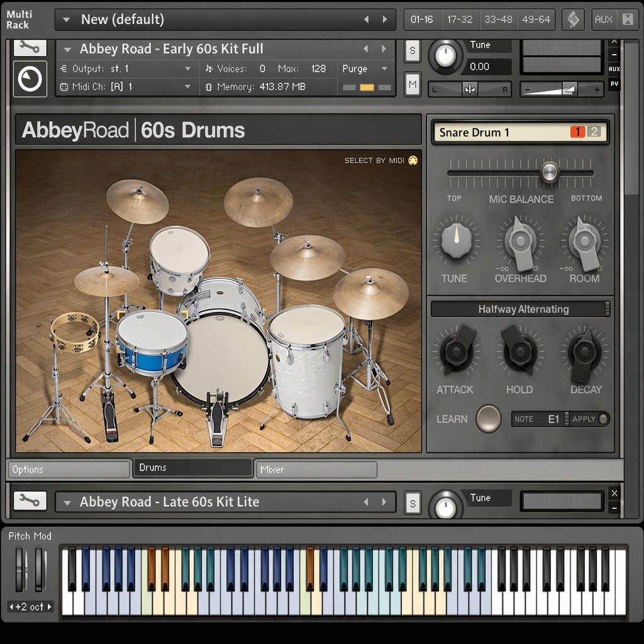Image resolution: width=644 pixels, height=644 pixels.
Task: Click minimize icon on Early 60s instrument header
Action: click(x=614, y=55)
